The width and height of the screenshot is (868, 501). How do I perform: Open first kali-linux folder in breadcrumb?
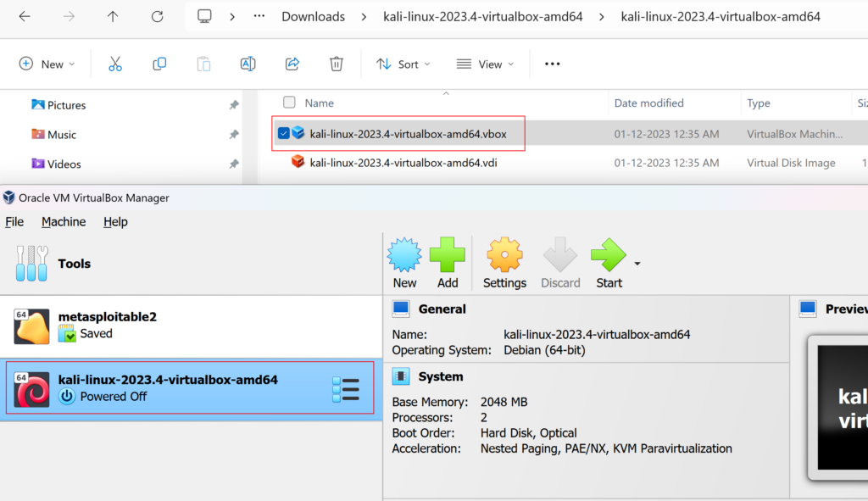coord(482,17)
